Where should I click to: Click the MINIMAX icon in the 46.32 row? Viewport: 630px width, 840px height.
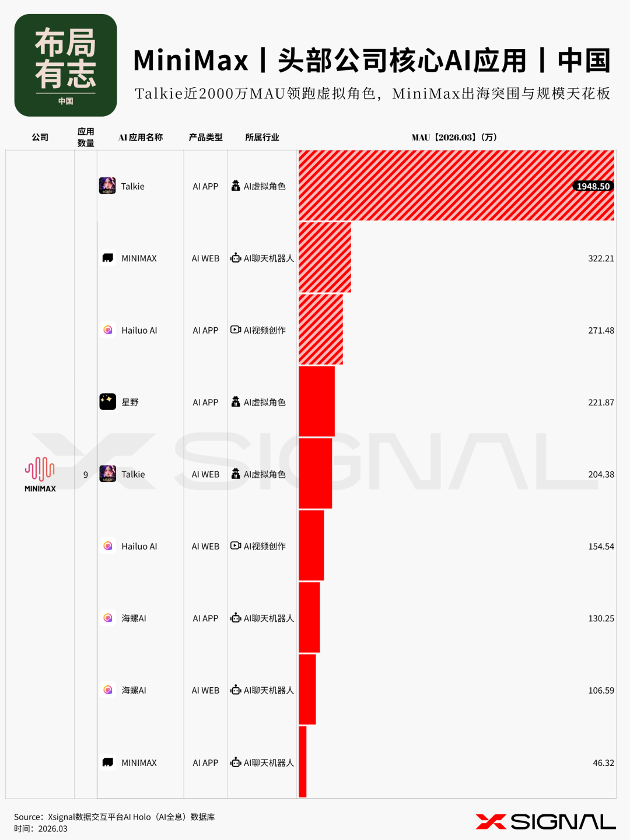click(x=108, y=762)
